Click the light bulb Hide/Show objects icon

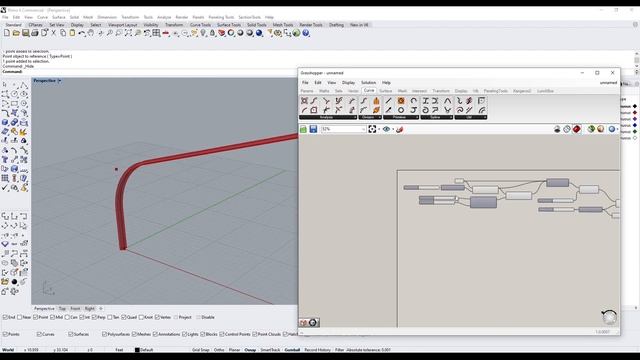pos(203,33)
